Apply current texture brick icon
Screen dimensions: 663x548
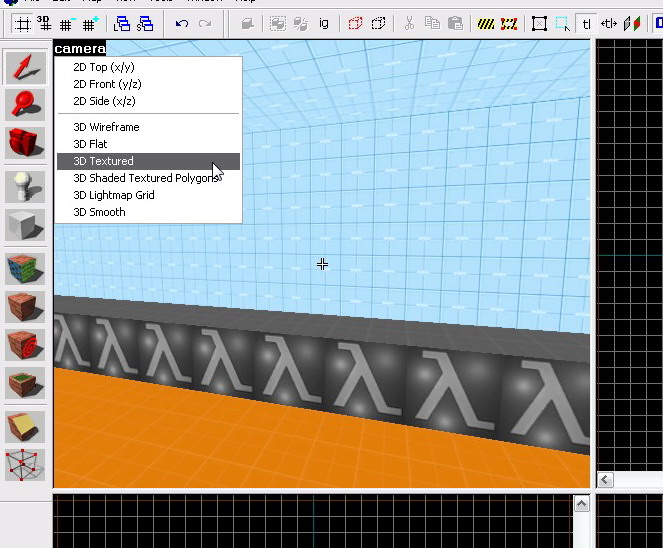(x=25, y=307)
